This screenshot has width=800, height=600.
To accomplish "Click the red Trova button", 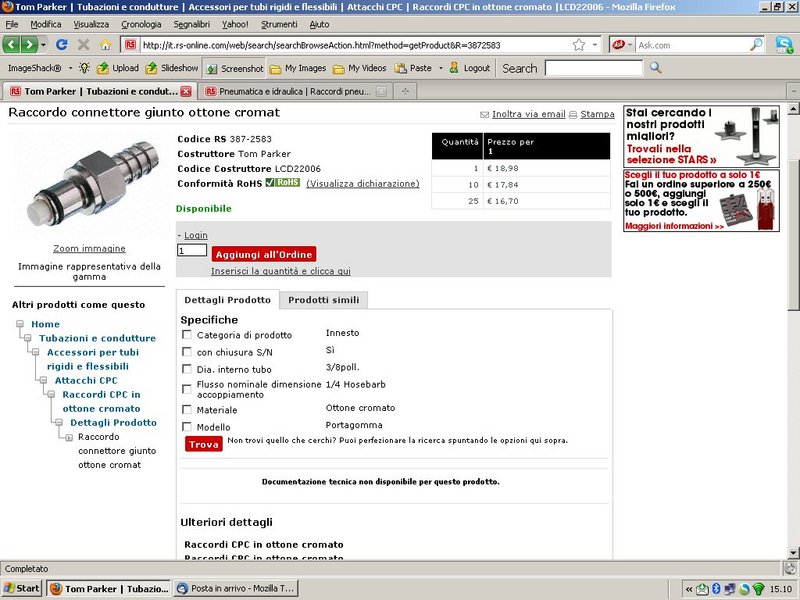I will pyautogui.click(x=204, y=444).
